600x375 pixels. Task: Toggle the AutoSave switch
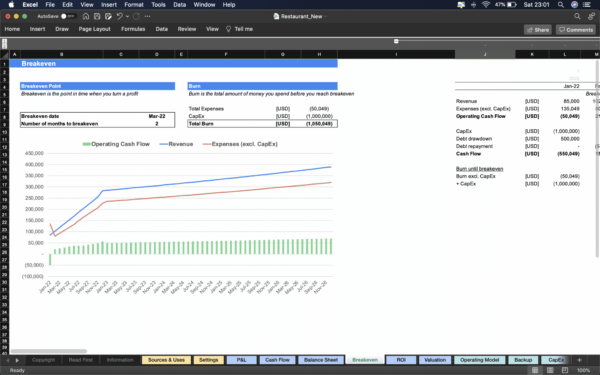click(68, 16)
